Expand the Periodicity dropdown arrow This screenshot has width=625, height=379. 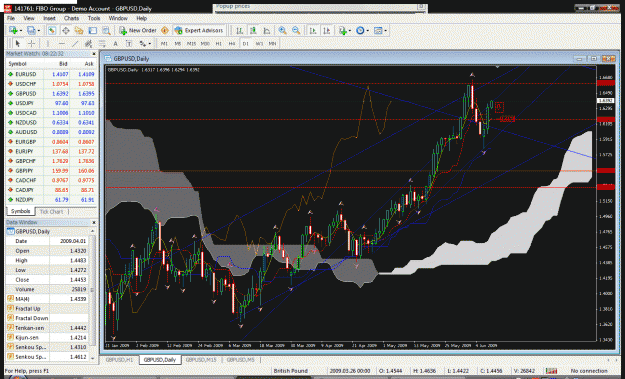(368, 30)
